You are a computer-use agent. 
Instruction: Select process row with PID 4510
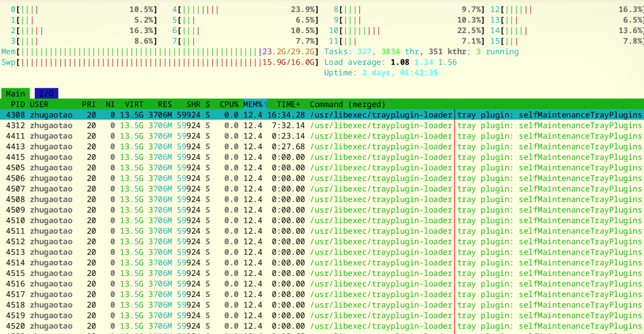(x=322, y=220)
